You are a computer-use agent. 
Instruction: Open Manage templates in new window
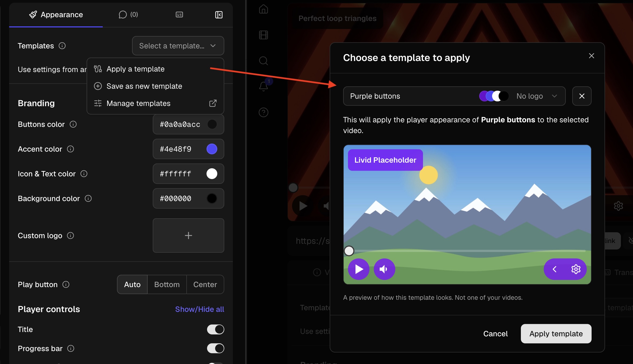point(155,103)
